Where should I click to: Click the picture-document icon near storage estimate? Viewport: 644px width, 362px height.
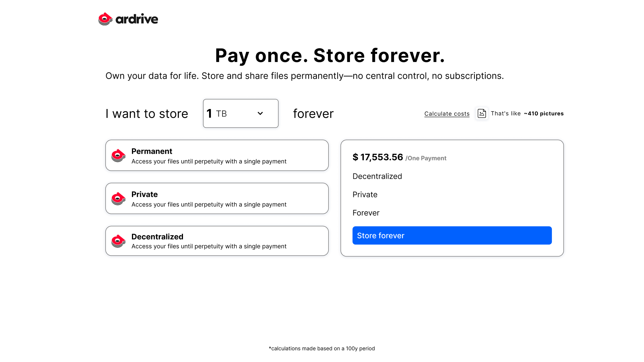coord(482,113)
